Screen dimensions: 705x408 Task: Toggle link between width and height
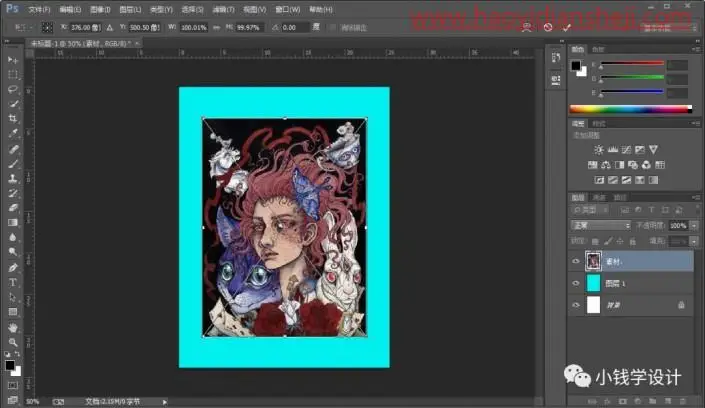coord(217,28)
